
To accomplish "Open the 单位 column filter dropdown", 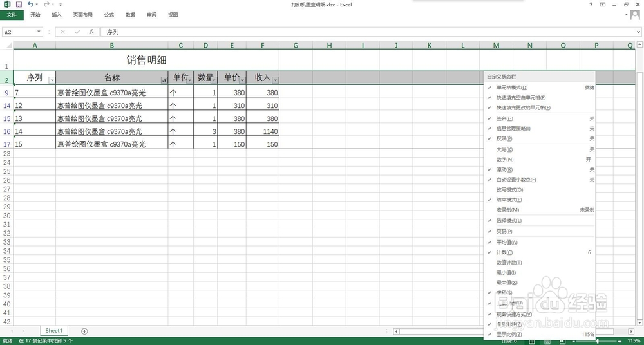I will tap(190, 80).
